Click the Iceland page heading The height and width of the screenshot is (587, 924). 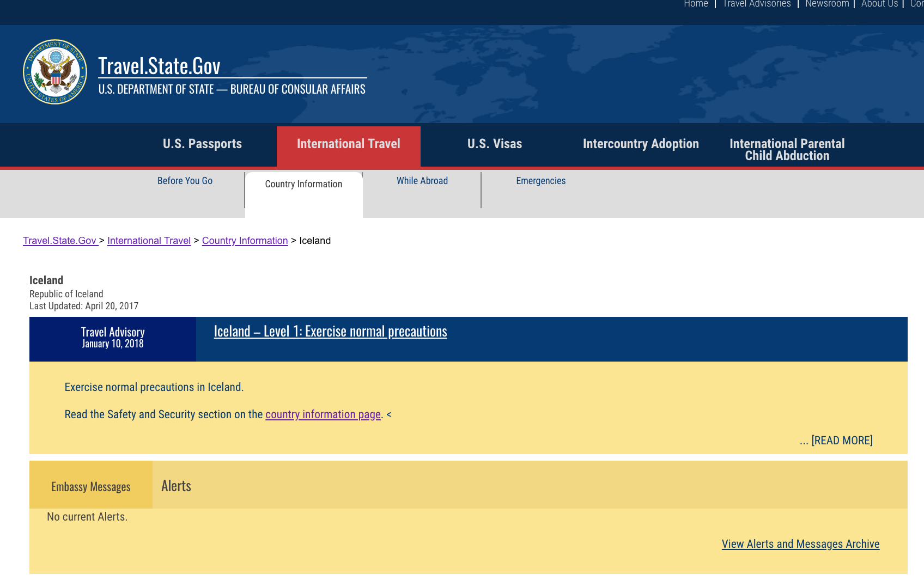click(x=46, y=280)
